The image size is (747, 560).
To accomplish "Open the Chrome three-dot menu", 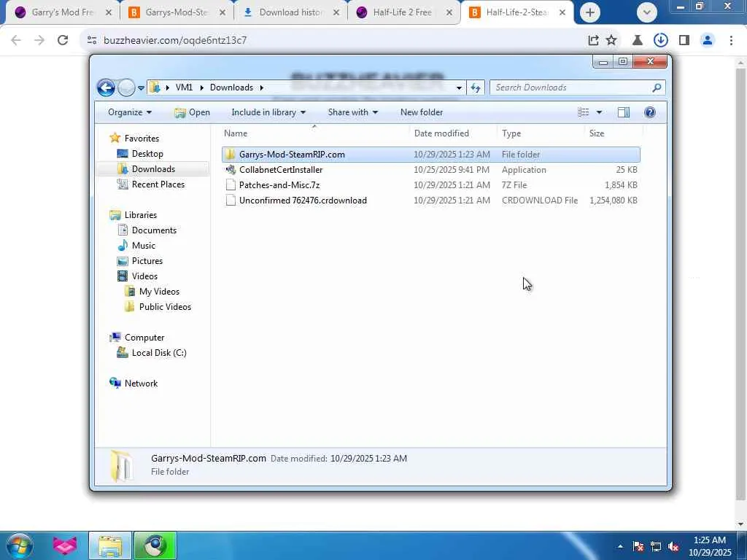I will 731,41.
